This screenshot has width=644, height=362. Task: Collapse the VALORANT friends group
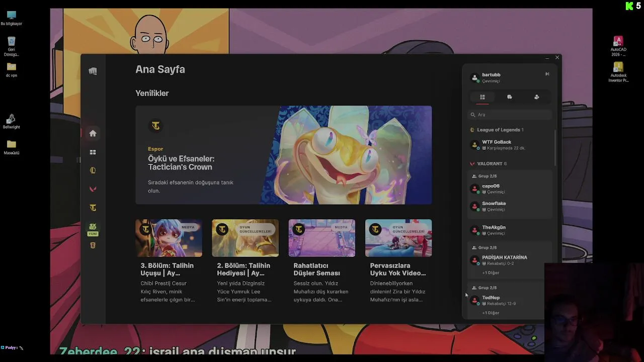click(489, 163)
